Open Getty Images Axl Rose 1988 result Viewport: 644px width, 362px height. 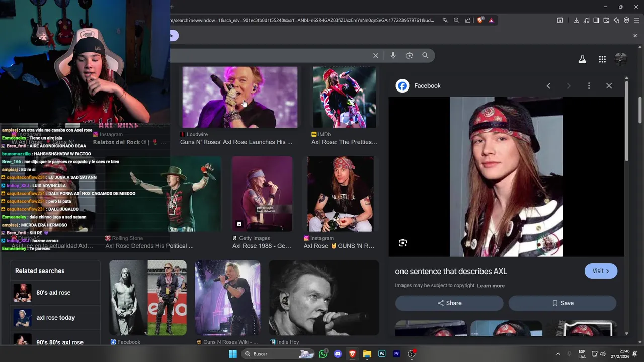tap(262, 194)
